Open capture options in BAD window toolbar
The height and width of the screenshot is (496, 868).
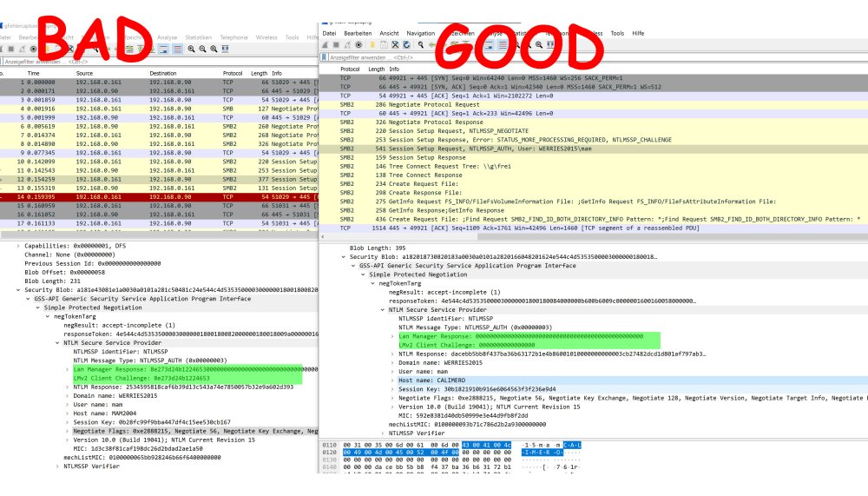(33, 49)
